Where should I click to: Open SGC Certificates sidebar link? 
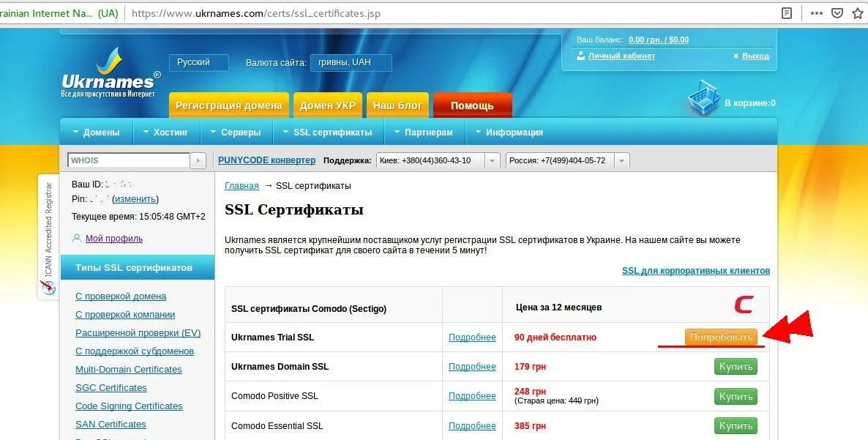pos(111,387)
